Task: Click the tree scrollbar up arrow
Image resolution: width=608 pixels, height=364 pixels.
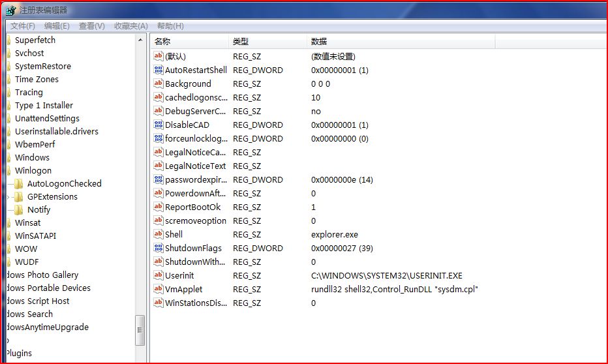Action: (140, 40)
